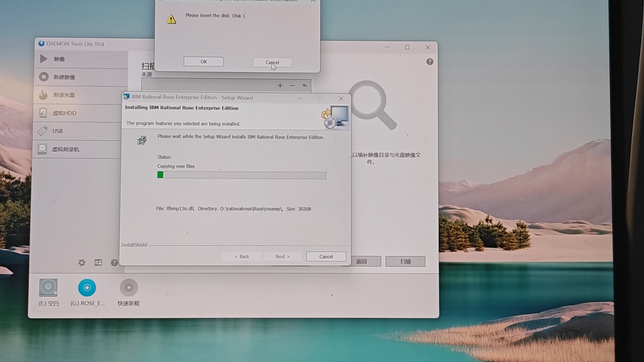
Task: Open the 映像 (Images) sidebar section
Action: pos(59,59)
